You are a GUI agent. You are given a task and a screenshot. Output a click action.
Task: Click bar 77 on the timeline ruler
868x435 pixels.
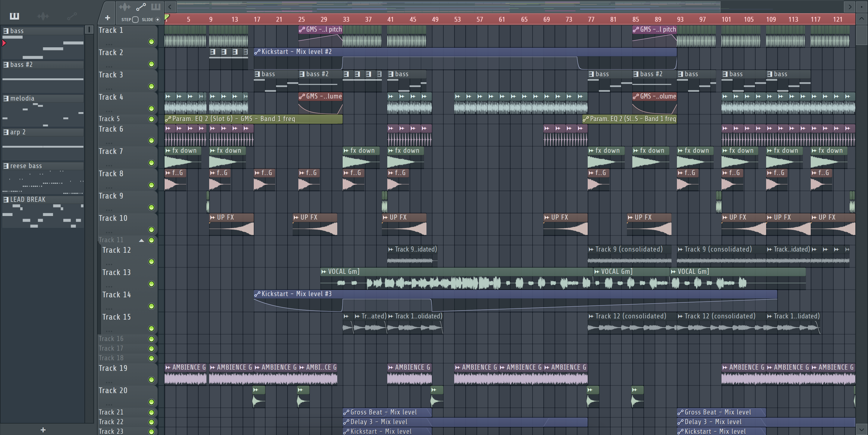(591, 19)
